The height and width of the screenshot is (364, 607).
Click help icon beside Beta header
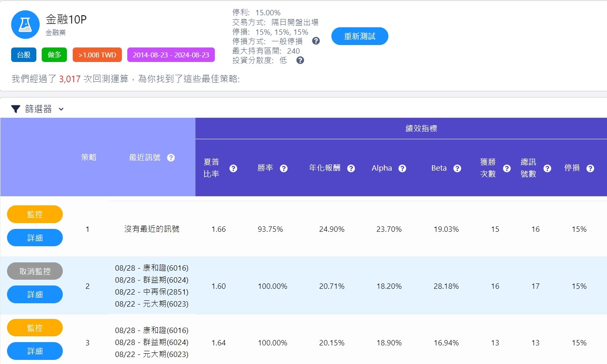pyautogui.click(x=457, y=169)
